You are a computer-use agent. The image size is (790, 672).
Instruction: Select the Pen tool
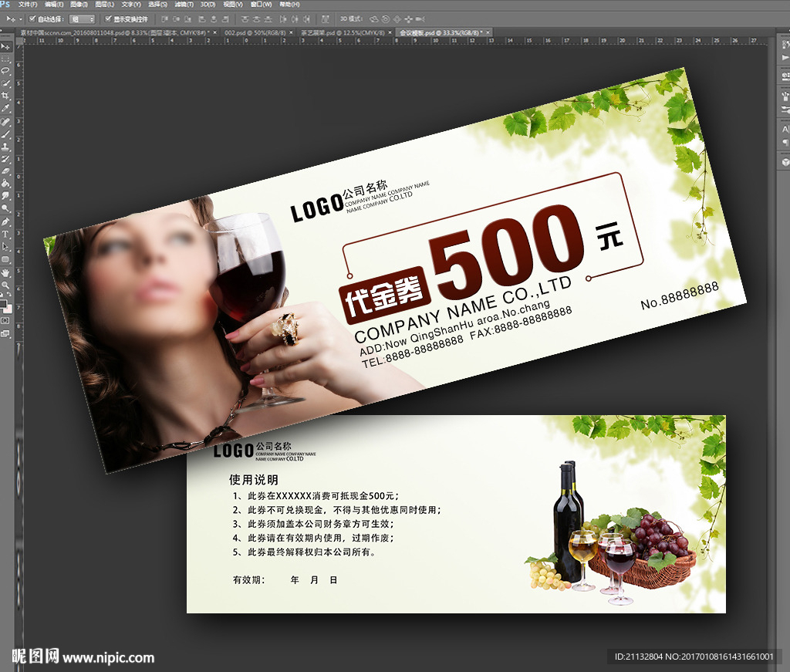[5, 221]
